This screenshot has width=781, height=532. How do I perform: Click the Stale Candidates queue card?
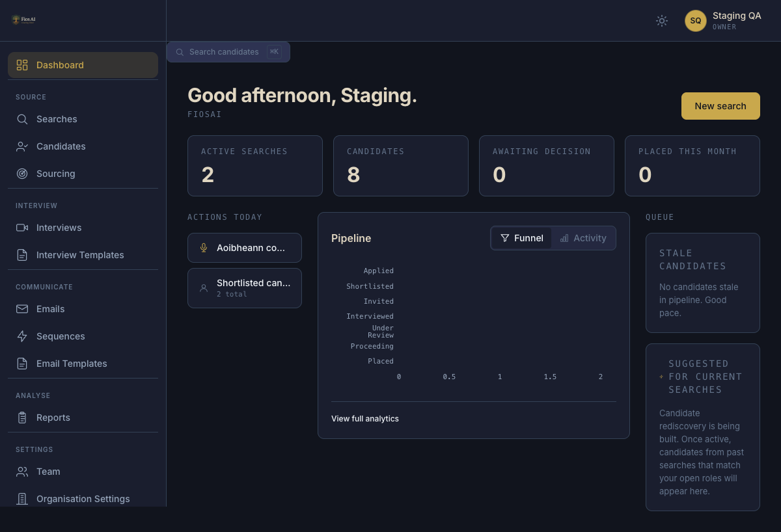click(x=703, y=283)
